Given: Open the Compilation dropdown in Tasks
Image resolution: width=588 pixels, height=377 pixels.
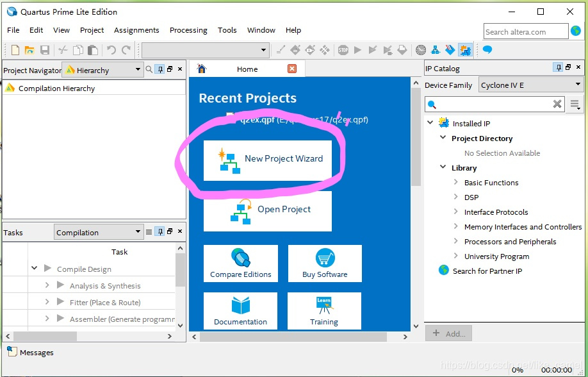Looking at the screenshot, I should 99,232.
